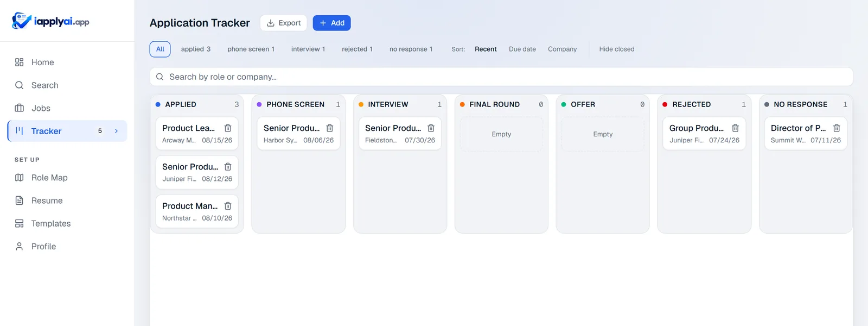This screenshot has height=326, width=868.
Task: Export the application tracker
Action: (x=284, y=23)
